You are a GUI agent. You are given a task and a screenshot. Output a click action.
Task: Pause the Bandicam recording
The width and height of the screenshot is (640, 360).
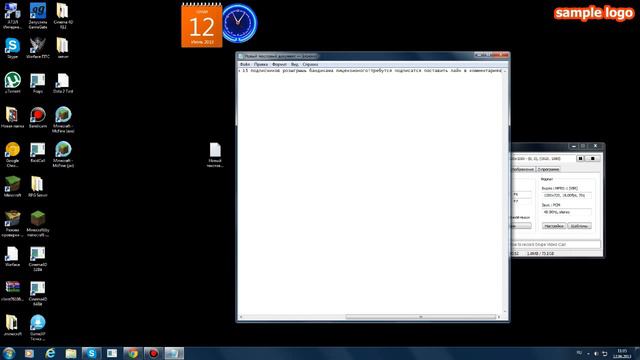580,158
